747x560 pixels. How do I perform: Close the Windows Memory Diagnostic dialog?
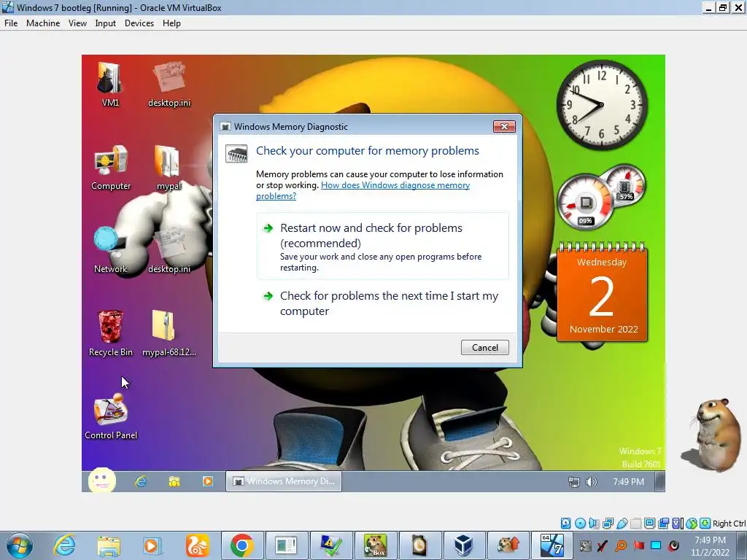(x=504, y=126)
